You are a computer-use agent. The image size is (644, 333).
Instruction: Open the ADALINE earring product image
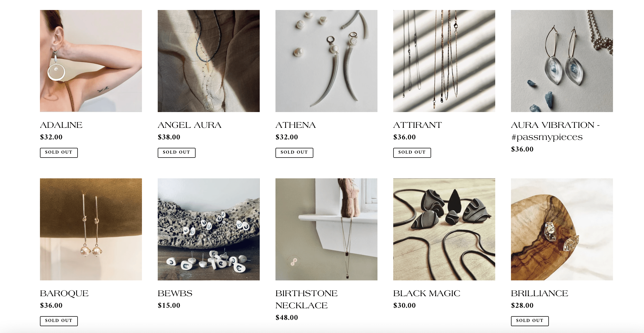91,61
